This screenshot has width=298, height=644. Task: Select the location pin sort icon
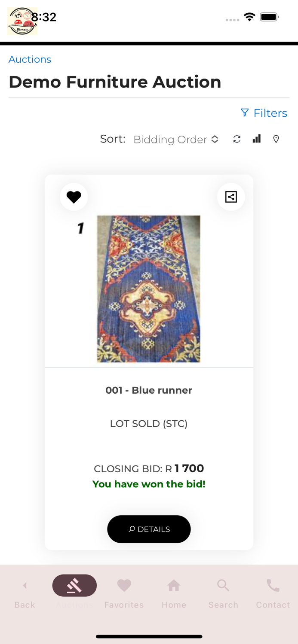click(x=276, y=139)
